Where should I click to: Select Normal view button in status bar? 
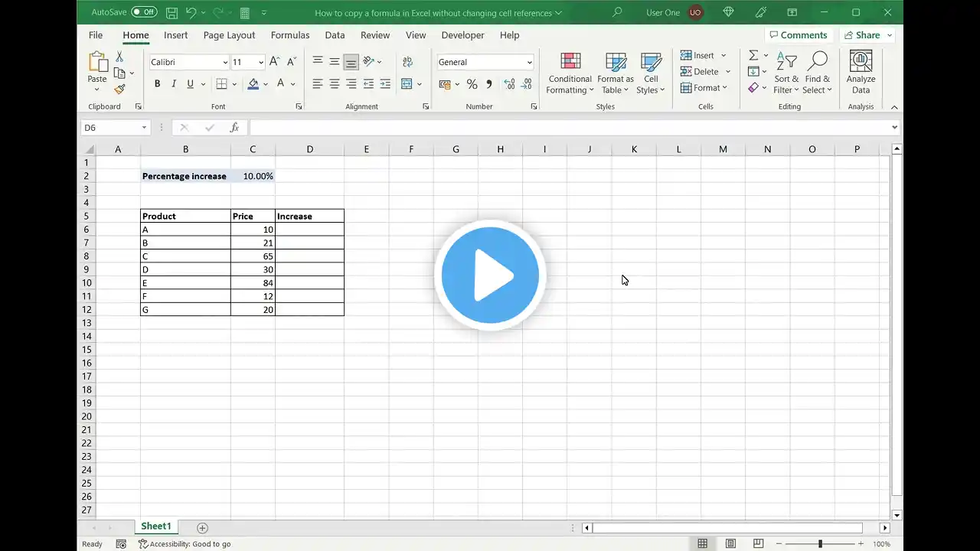[702, 544]
